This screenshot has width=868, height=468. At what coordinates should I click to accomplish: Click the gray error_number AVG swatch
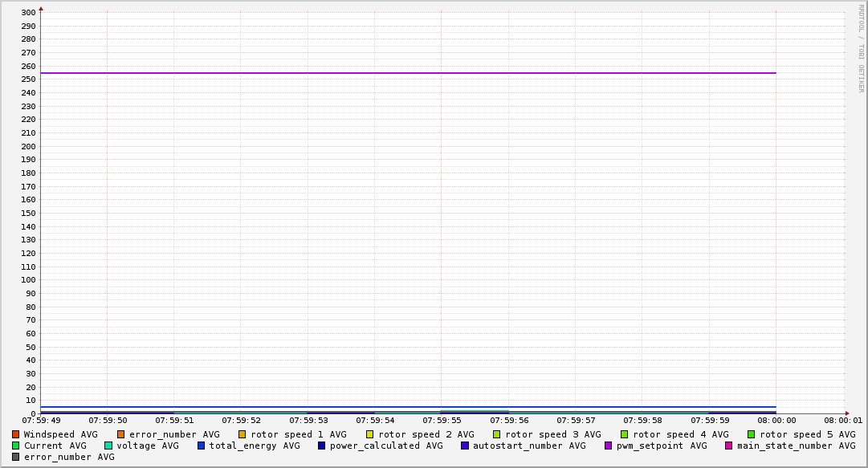point(16,457)
